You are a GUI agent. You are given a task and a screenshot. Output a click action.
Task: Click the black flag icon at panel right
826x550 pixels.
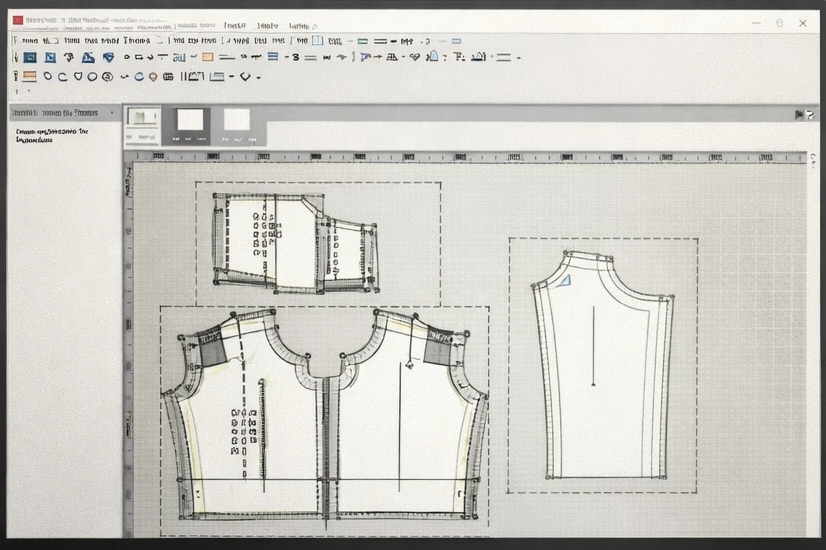[x=798, y=115]
